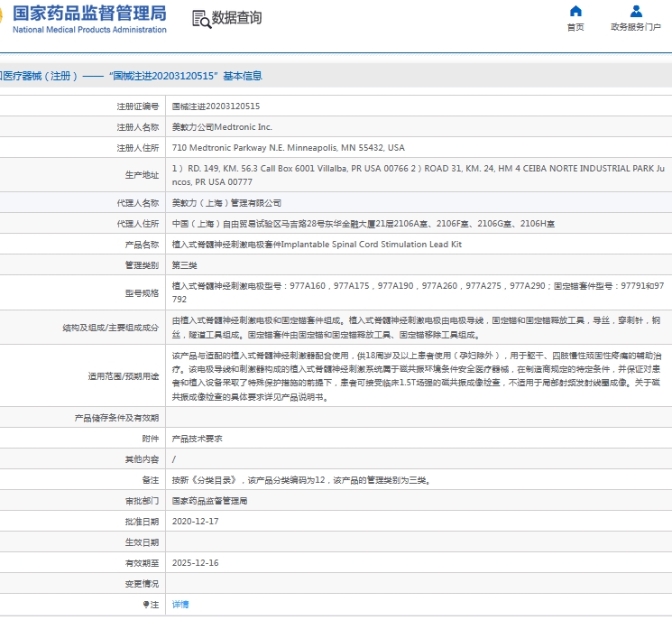The image size is (672, 620).
Task: Open the 政务服务门户 user icon
Action: coord(636,11)
